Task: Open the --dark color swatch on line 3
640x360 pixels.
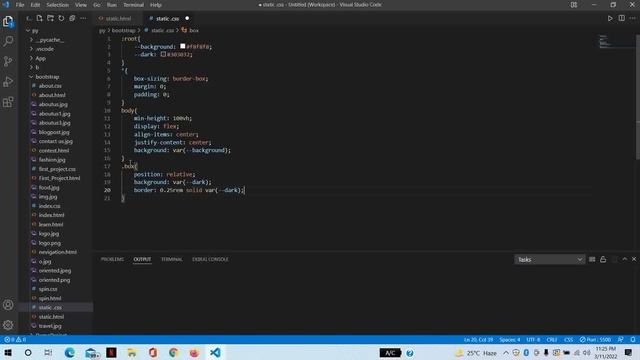Action: tap(163, 54)
